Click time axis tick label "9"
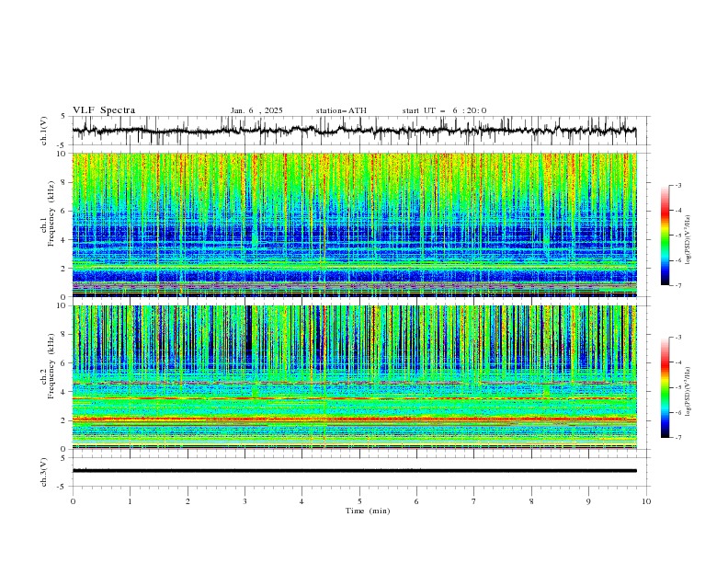 [x=588, y=501]
